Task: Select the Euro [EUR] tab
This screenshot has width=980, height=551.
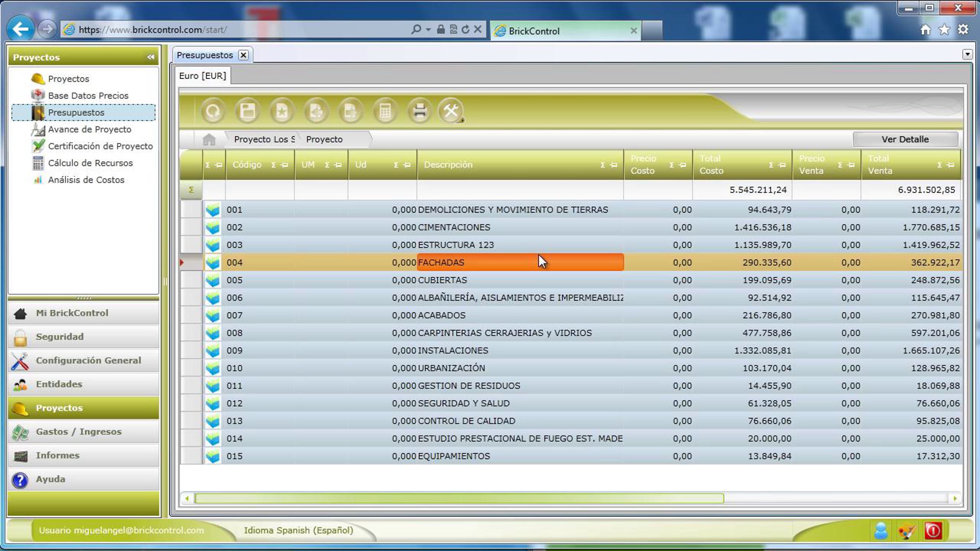Action: (x=203, y=76)
